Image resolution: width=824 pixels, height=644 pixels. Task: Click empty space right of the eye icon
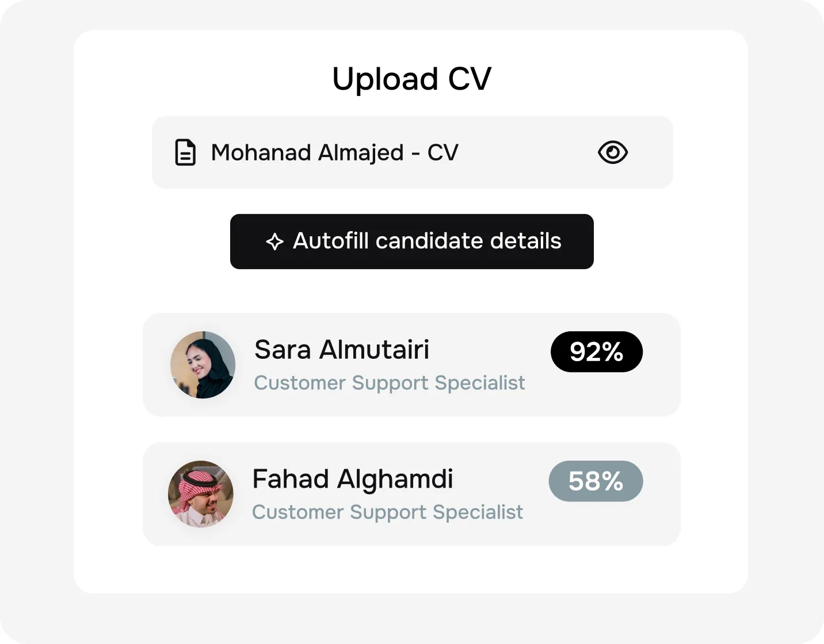pos(650,152)
